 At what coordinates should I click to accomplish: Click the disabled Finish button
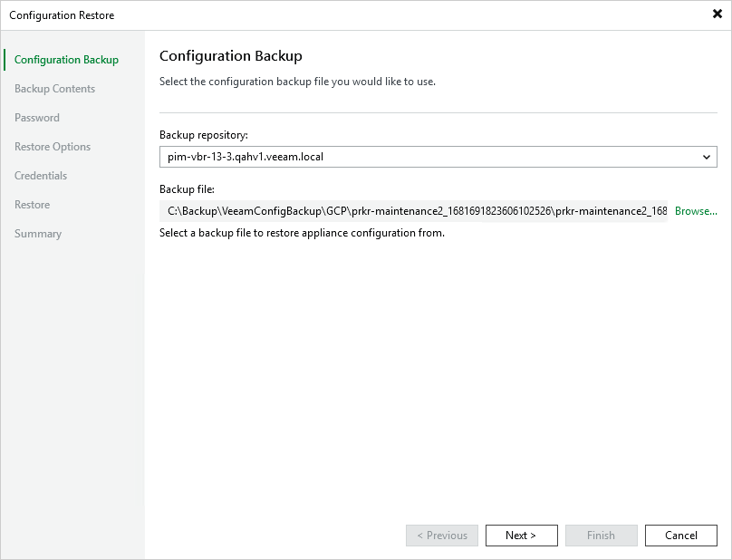[x=602, y=536]
